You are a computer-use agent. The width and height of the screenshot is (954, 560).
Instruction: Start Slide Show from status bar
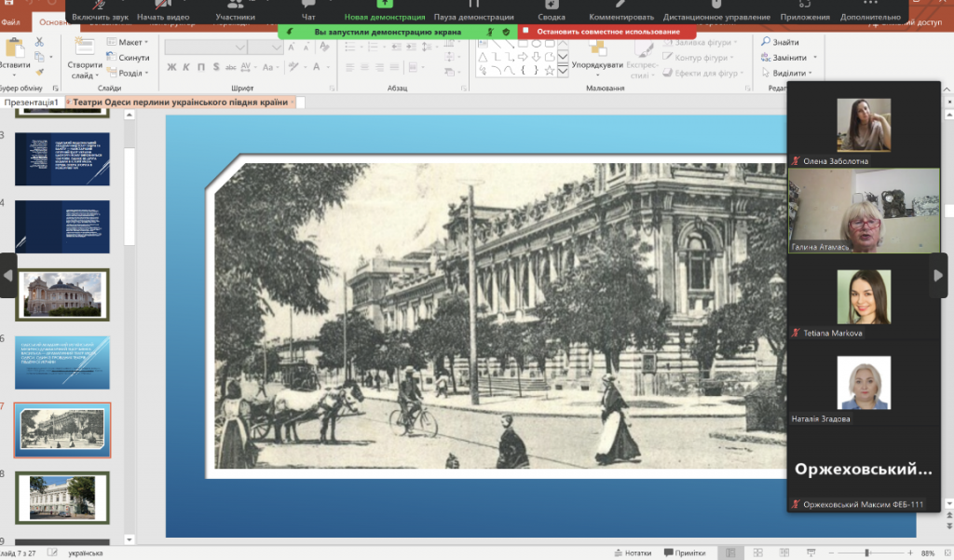coord(811,553)
